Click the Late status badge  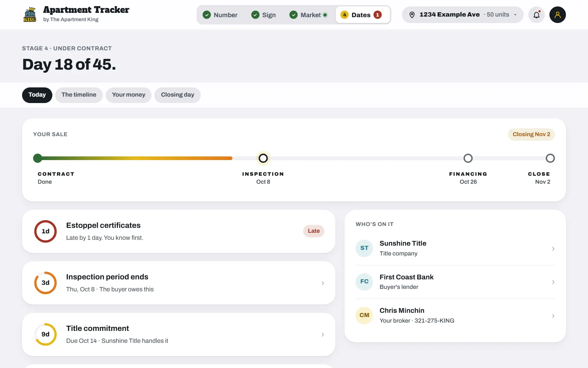point(314,231)
